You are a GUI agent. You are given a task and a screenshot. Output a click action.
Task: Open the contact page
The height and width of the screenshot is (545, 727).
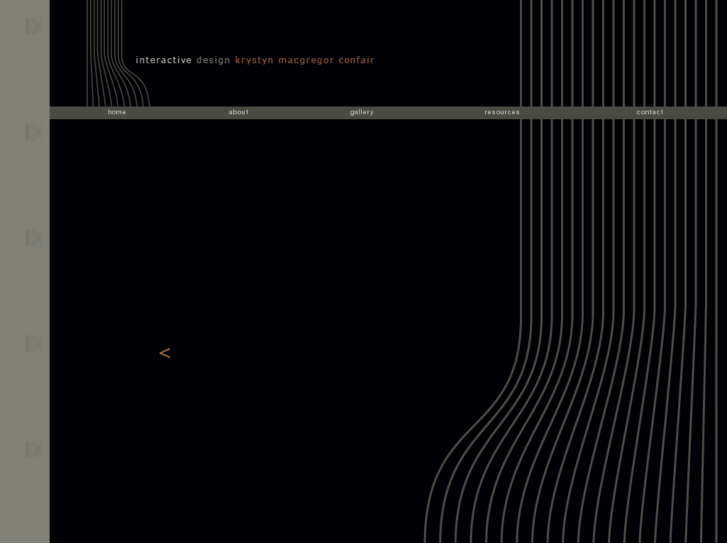[x=650, y=112]
